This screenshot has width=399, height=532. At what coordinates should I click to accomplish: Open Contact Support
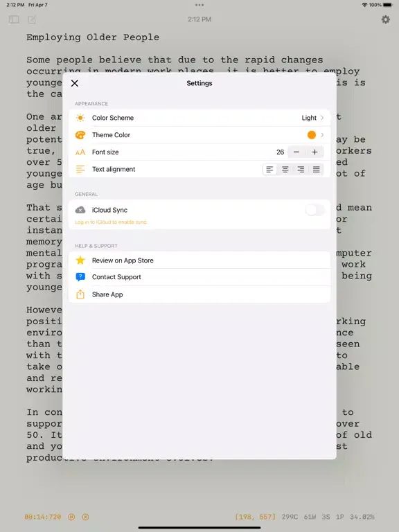pos(199,277)
